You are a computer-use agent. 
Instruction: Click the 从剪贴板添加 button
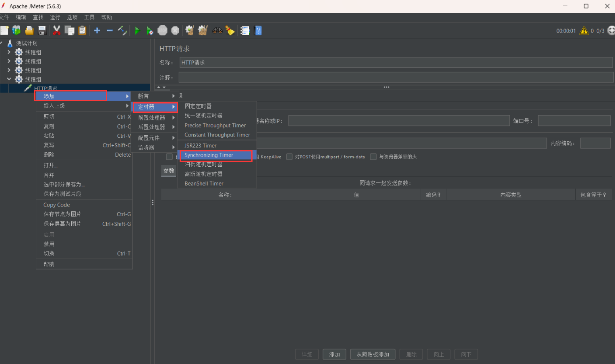pos(373,354)
